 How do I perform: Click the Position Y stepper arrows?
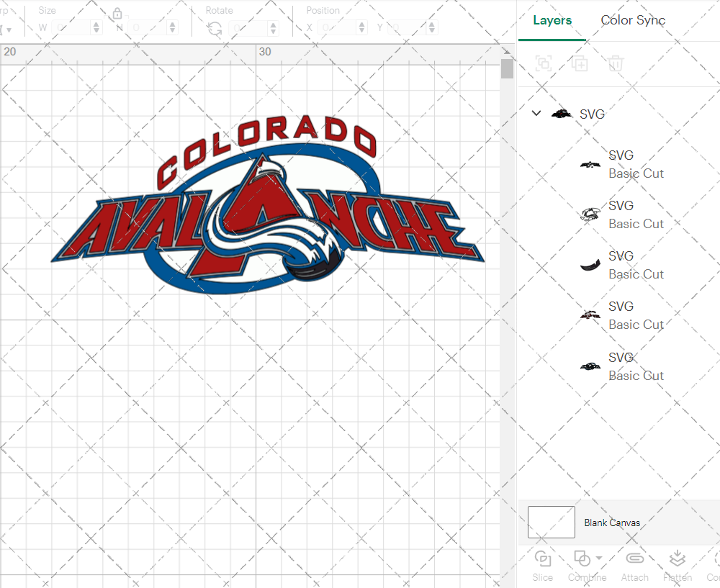pos(432,27)
